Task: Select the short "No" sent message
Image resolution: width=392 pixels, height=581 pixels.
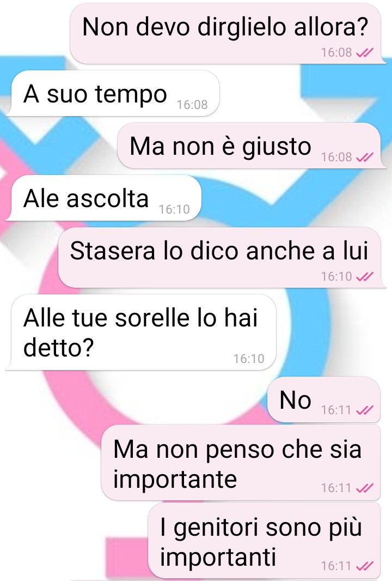Action: coord(324,400)
